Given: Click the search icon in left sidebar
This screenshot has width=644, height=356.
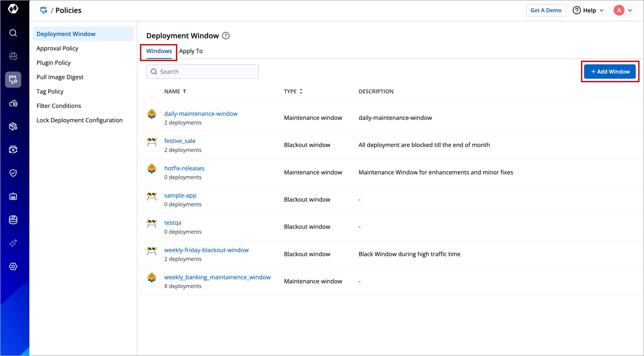Looking at the screenshot, I should coord(13,33).
